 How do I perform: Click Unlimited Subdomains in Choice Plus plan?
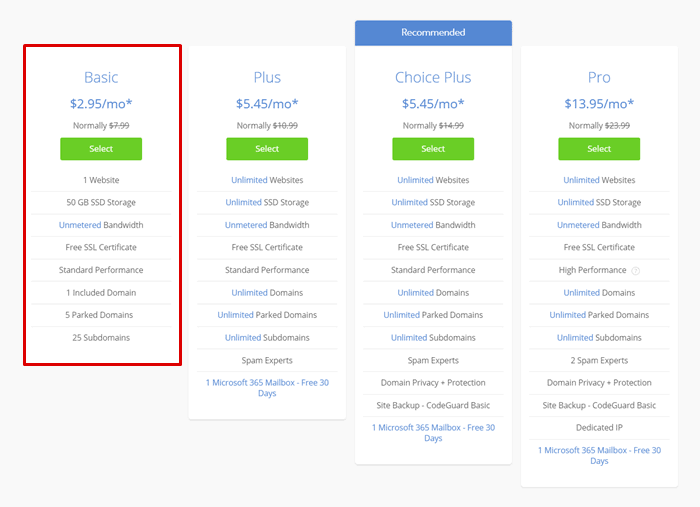pyautogui.click(x=433, y=337)
